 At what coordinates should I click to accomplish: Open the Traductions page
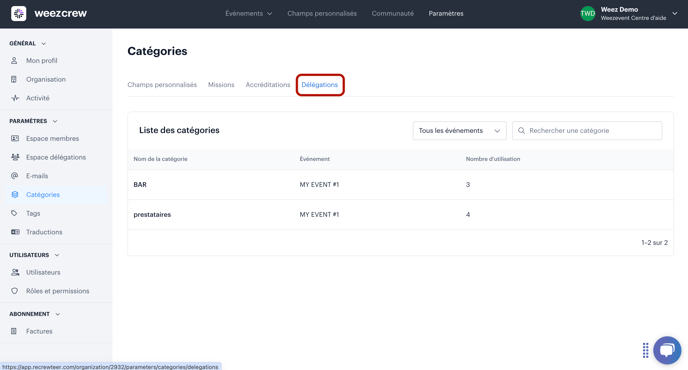coord(44,232)
